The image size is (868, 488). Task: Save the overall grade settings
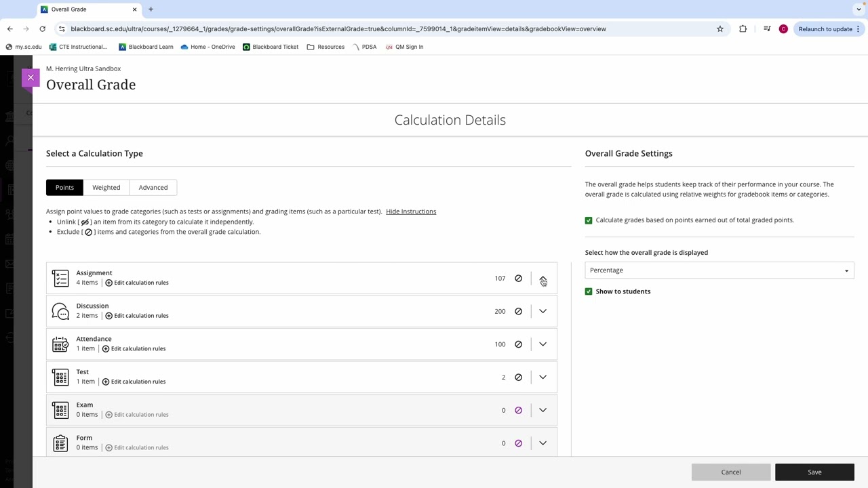click(814, 472)
